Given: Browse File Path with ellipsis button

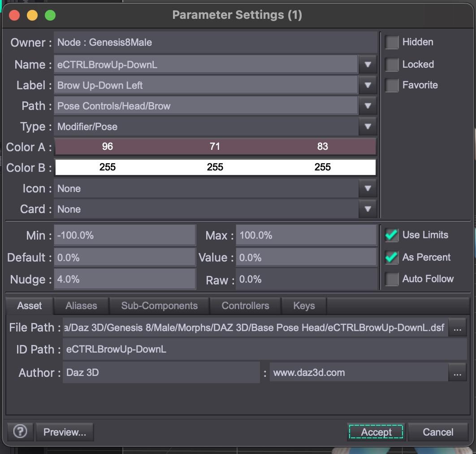Looking at the screenshot, I should pos(457,328).
